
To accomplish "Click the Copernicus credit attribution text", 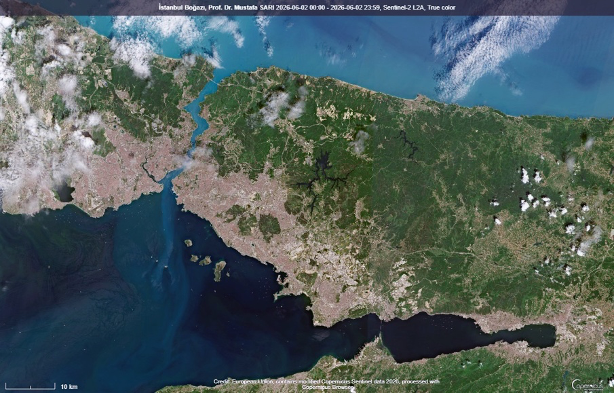I will pos(327,384).
